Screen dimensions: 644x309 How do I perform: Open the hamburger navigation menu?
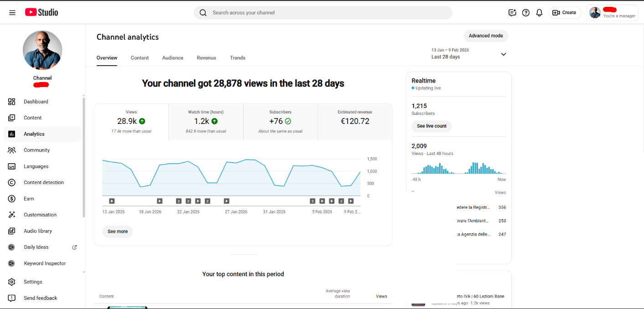(12, 13)
